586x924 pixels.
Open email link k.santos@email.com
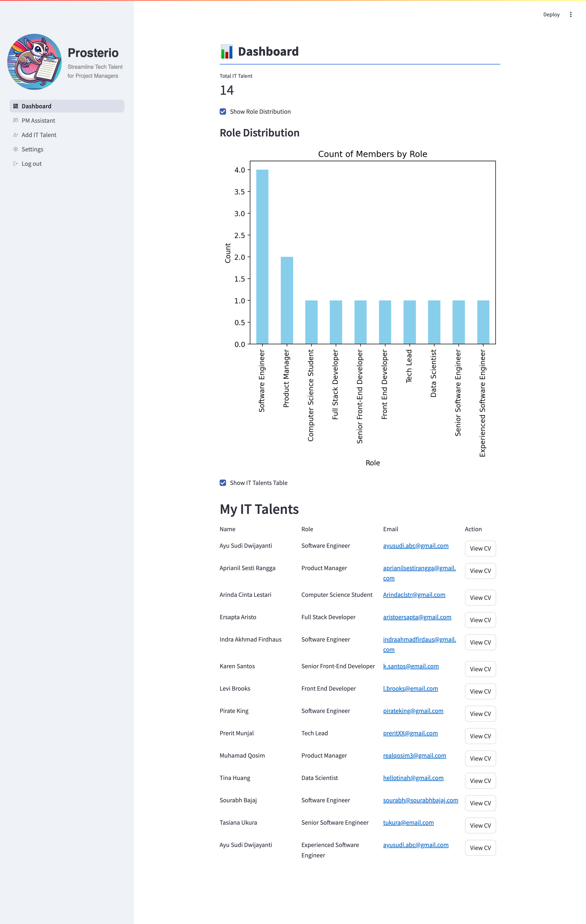[411, 666]
